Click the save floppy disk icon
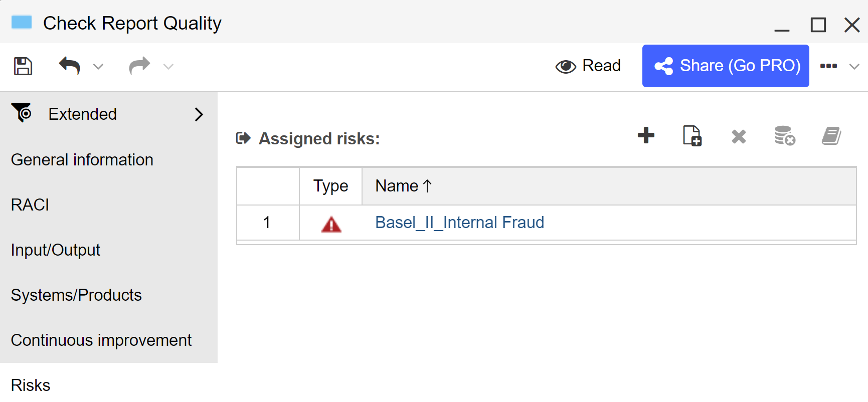 23,66
